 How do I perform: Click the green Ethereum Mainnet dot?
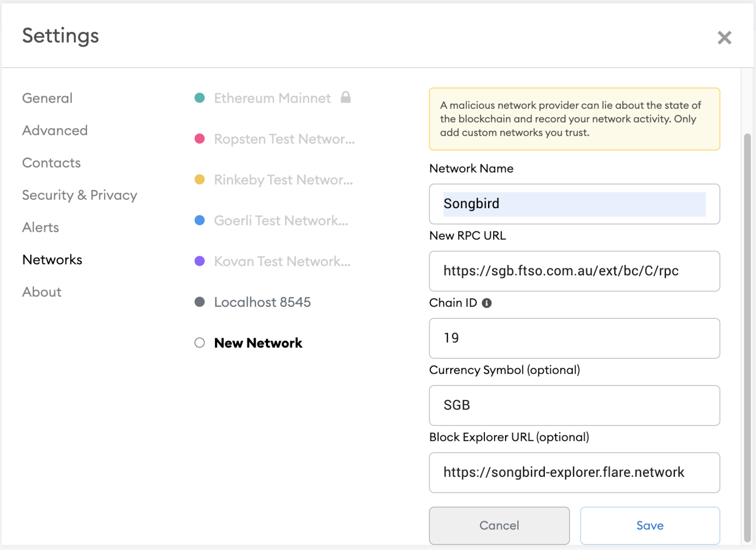tap(199, 98)
